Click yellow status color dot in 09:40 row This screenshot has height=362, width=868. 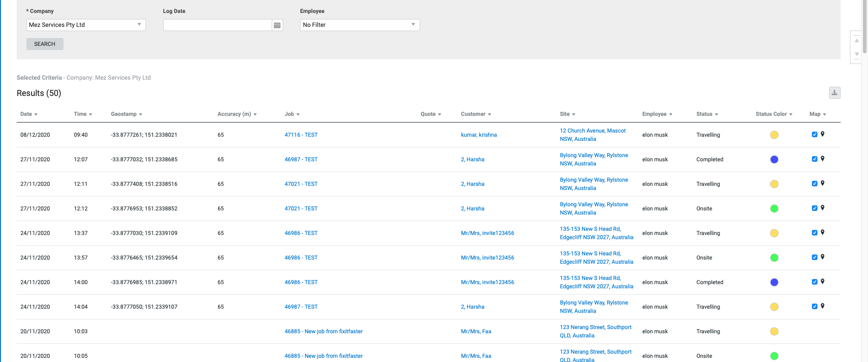point(774,135)
